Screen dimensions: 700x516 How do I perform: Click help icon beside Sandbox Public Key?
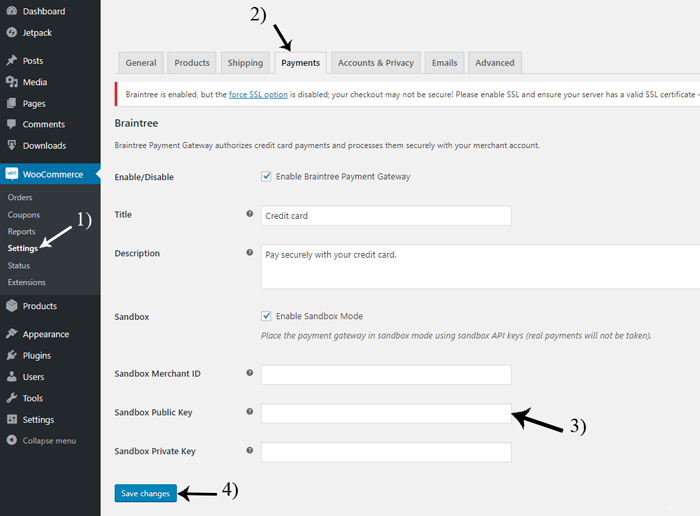click(250, 412)
